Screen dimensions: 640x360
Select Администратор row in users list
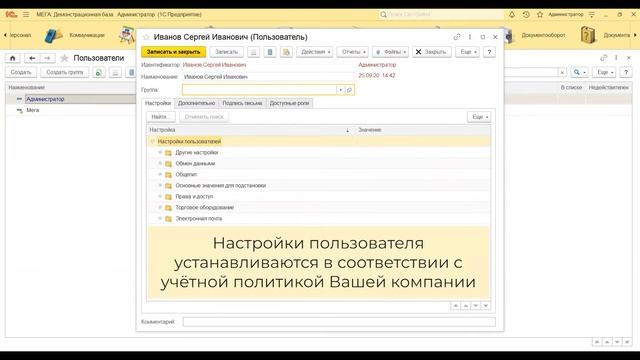tap(71, 99)
